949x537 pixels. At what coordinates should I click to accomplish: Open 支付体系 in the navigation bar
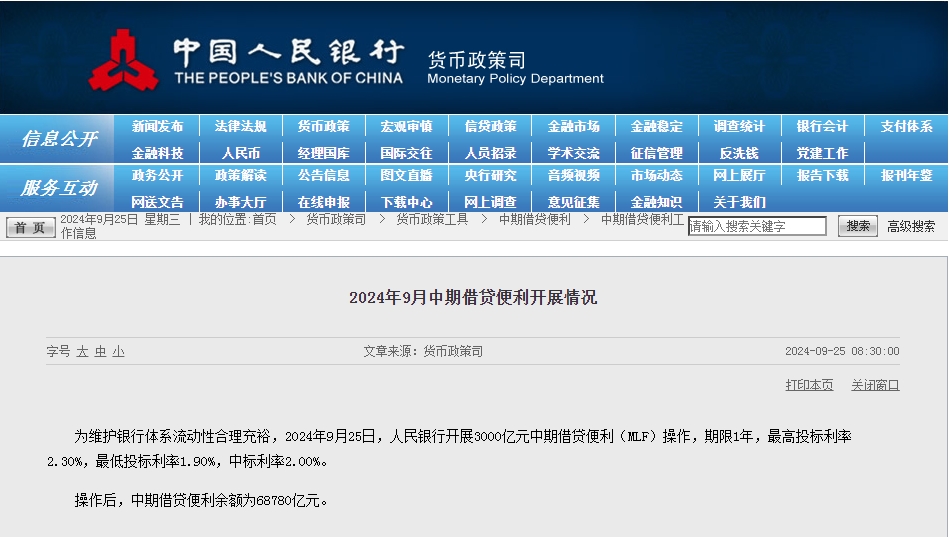906,127
